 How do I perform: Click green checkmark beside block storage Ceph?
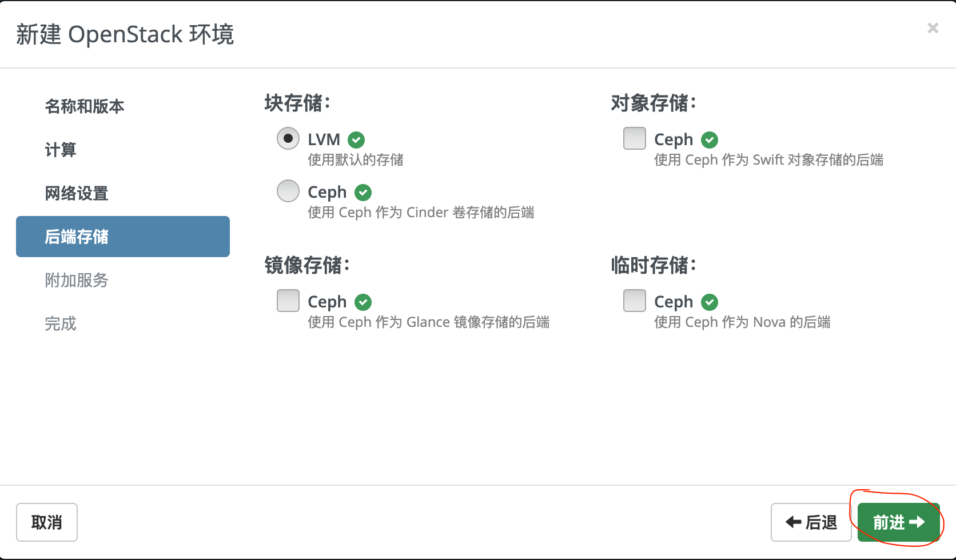point(363,193)
